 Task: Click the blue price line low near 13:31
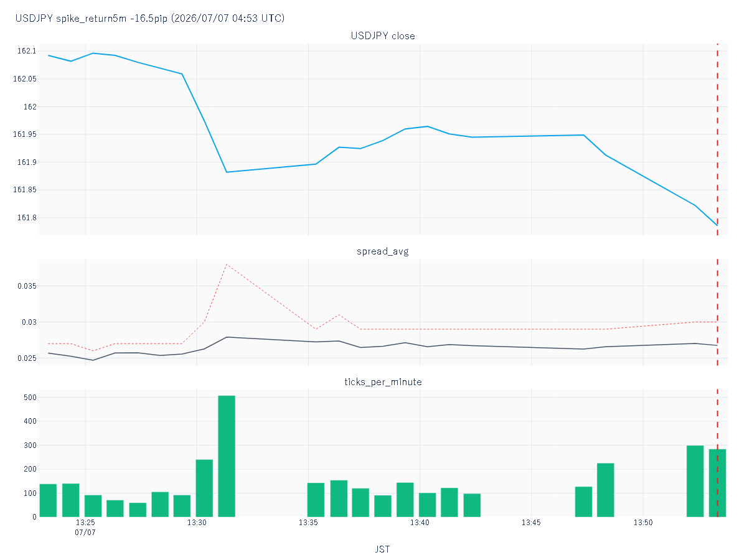click(227, 172)
